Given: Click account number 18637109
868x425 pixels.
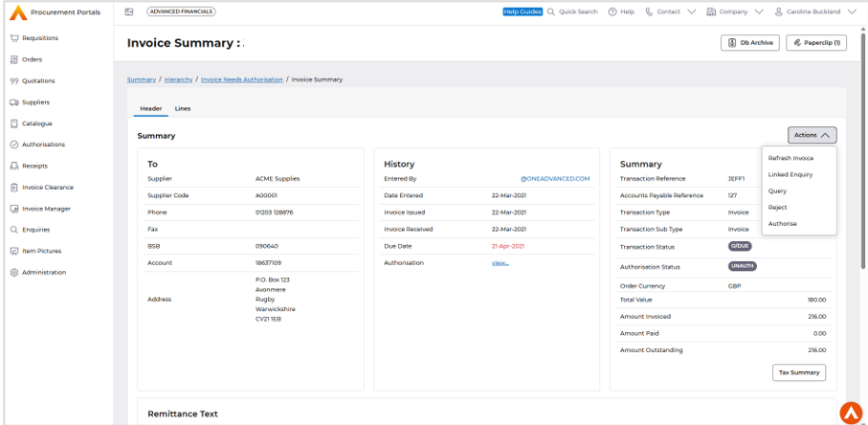Looking at the screenshot, I should [x=268, y=263].
